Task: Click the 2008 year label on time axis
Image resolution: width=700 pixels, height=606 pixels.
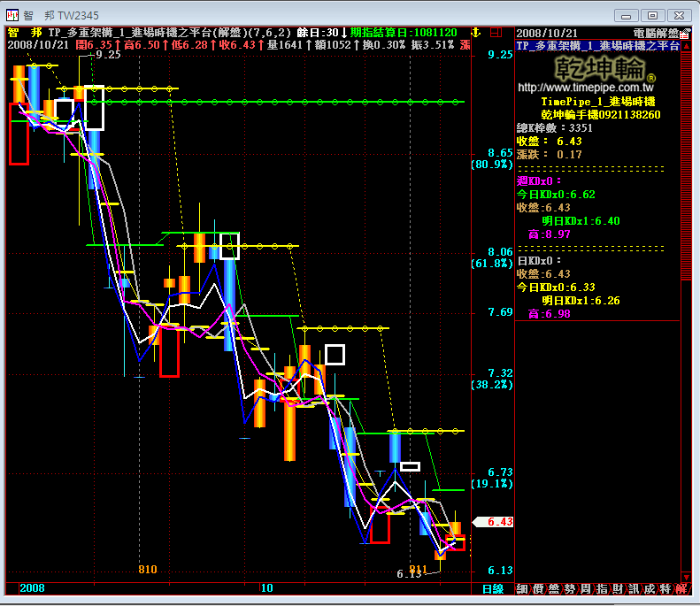Action: [32, 588]
